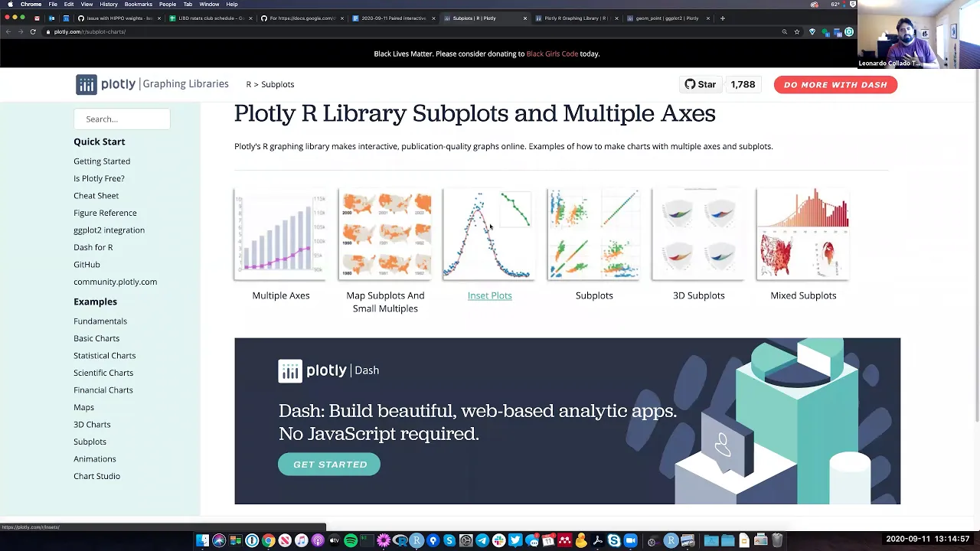
Task: Open the Mixed Subplots thumbnail
Action: (x=803, y=234)
